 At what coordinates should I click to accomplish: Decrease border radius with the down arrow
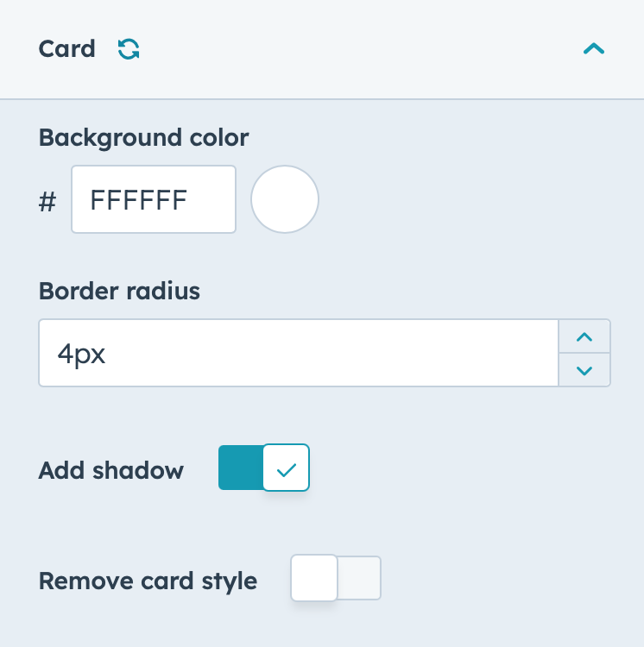tap(584, 370)
